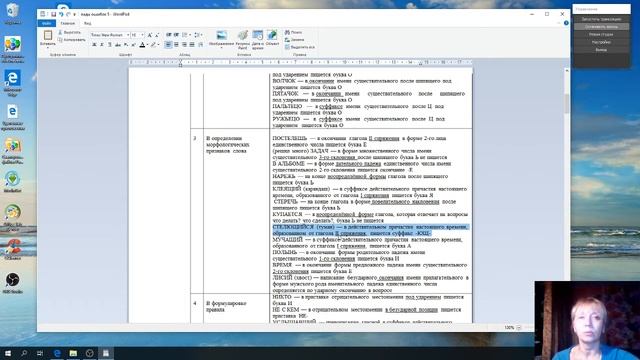Open the font color dropdown arrow
640x360 pixels.
pyautogui.click(x=147, y=44)
